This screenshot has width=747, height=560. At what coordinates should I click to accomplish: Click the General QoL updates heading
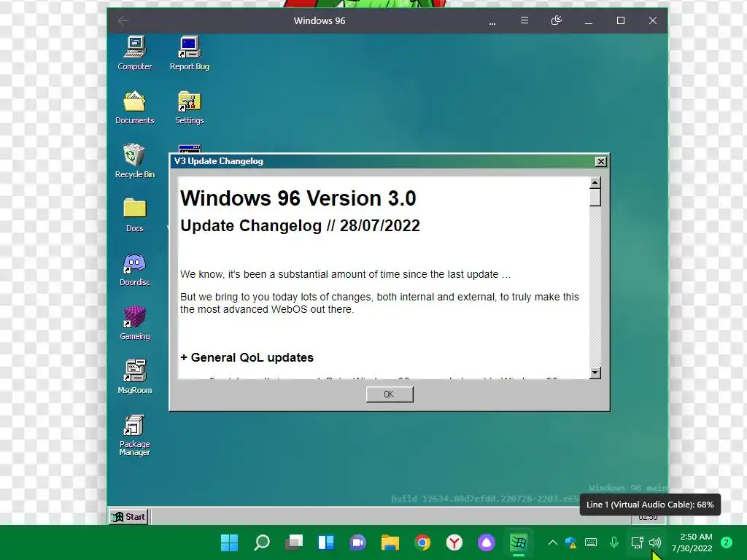247,357
